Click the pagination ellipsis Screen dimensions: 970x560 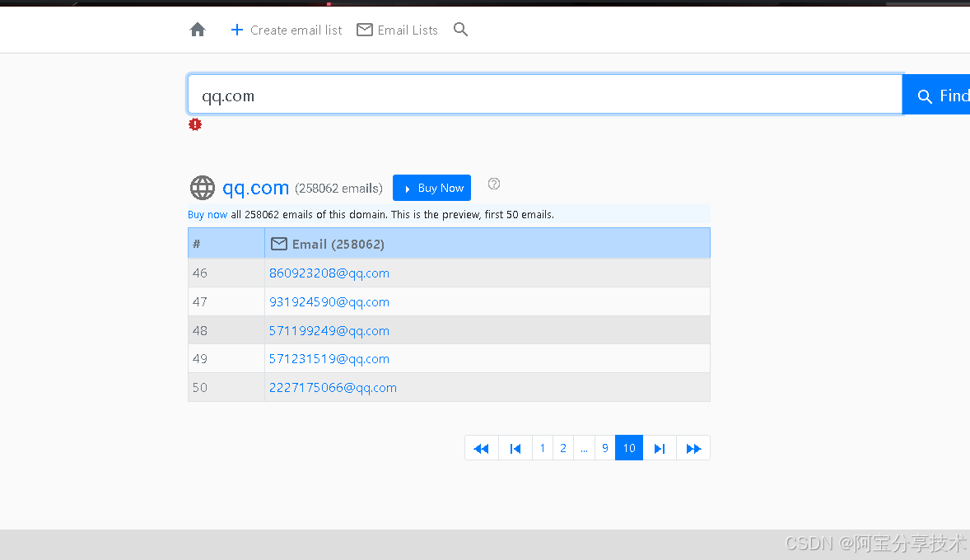click(584, 448)
